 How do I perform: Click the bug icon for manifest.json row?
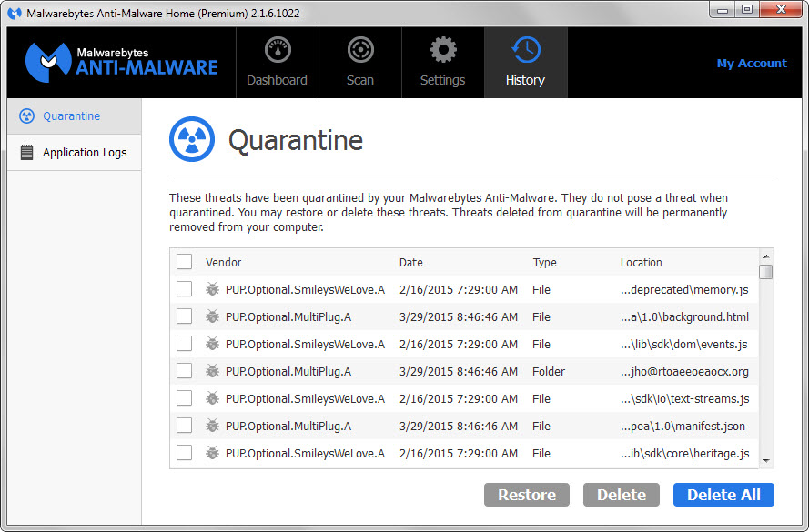(212, 426)
